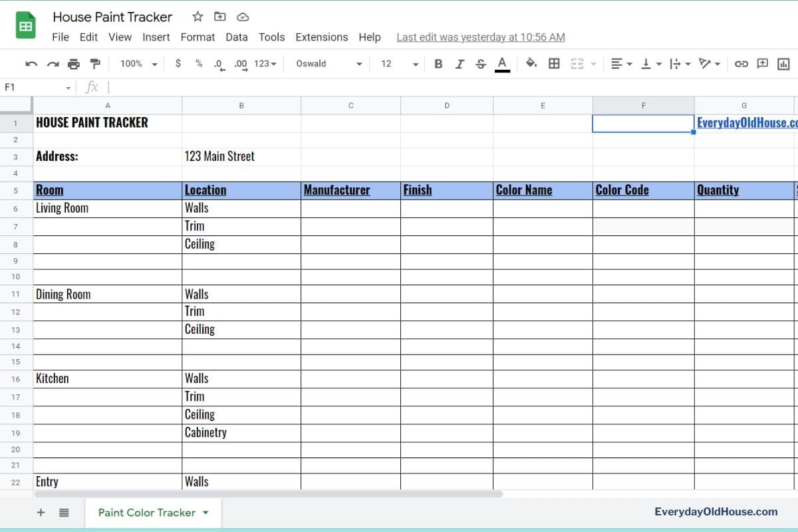
Task: Toggle strikethrough formatting
Action: 481,64
